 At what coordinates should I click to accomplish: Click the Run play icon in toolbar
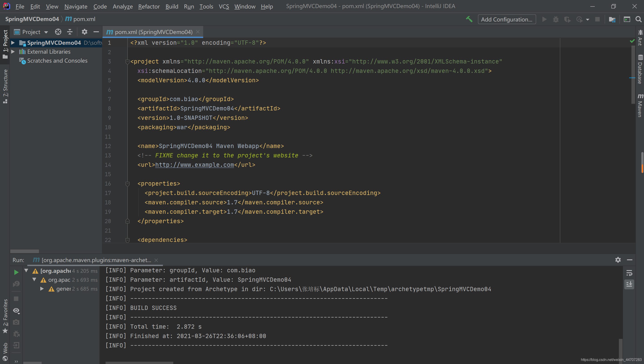pos(544,19)
